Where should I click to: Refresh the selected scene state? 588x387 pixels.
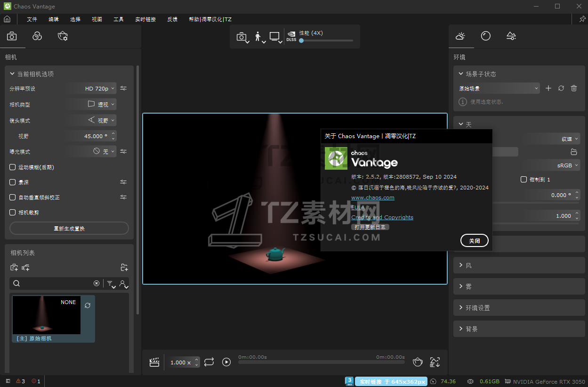561,88
